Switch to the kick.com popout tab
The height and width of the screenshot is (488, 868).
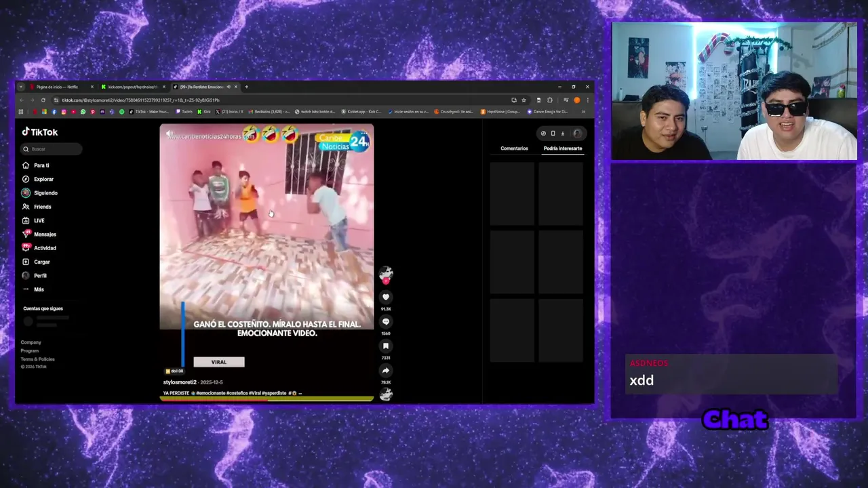[132, 87]
